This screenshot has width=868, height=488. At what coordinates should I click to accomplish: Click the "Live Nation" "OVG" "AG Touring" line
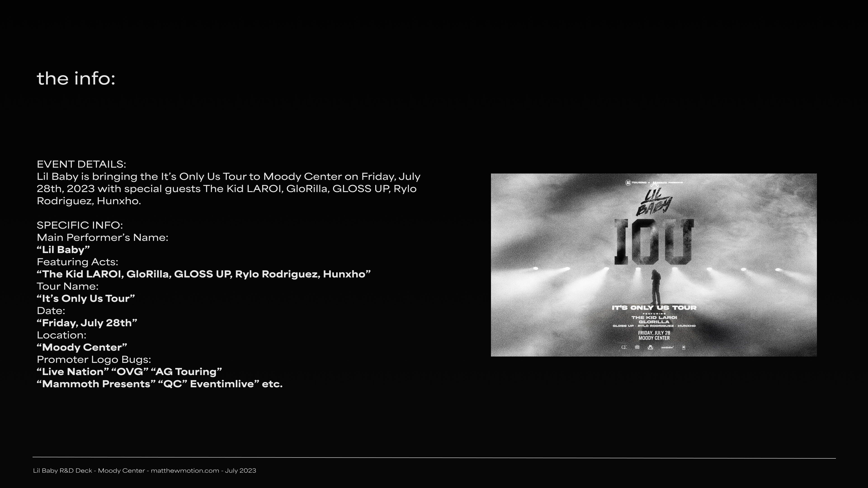coord(129,372)
